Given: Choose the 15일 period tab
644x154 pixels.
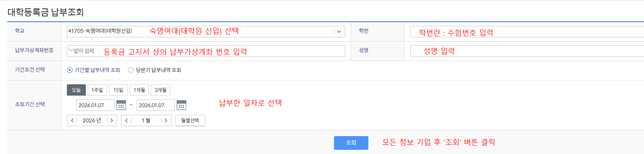Looking at the screenshot, I should coord(118,90).
